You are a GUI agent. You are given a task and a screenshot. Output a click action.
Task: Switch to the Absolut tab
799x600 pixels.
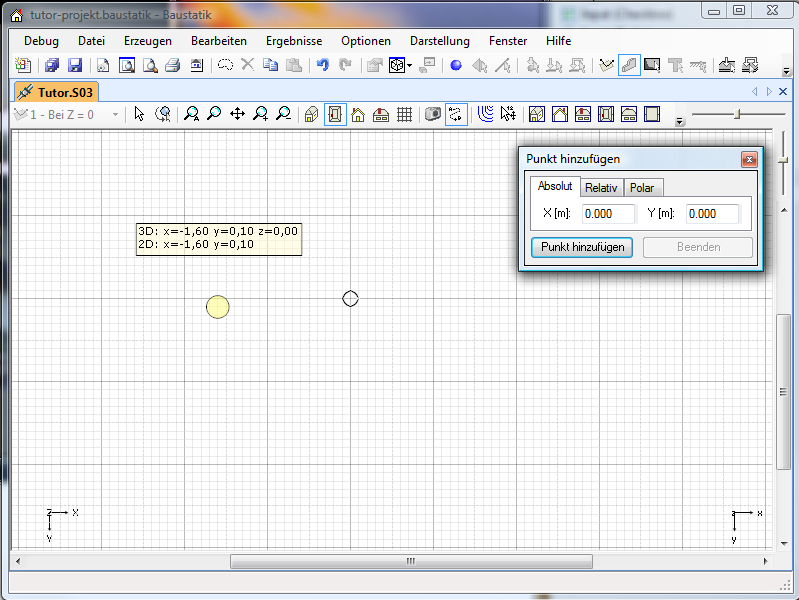[555, 187]
